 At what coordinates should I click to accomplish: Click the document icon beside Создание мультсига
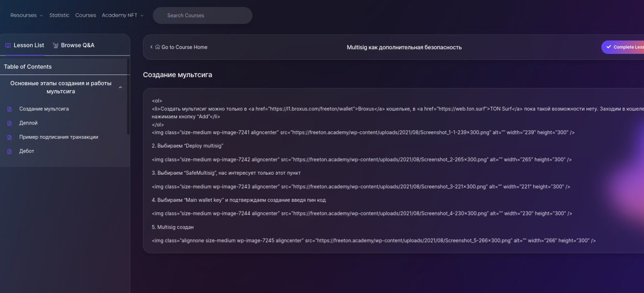pos(9,109)
